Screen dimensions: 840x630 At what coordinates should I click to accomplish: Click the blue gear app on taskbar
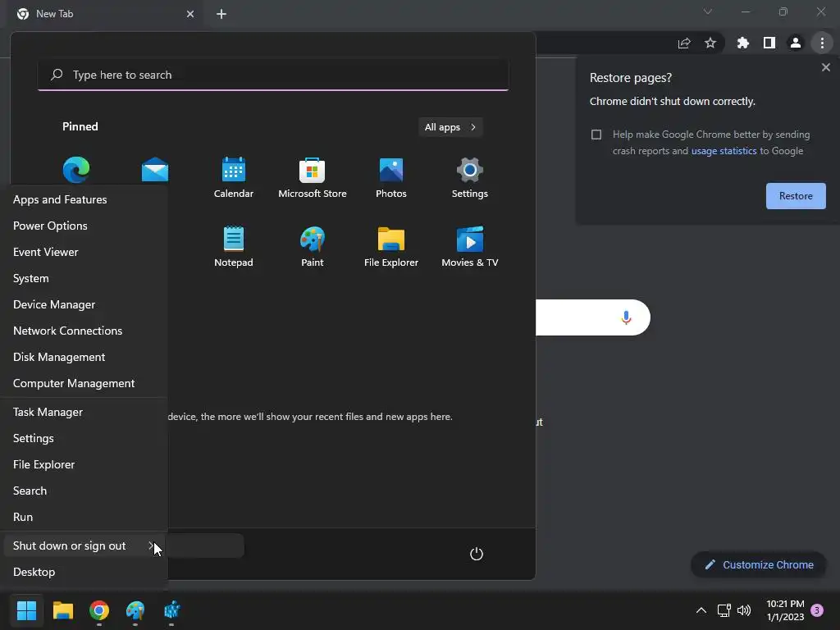pos(171,610)
